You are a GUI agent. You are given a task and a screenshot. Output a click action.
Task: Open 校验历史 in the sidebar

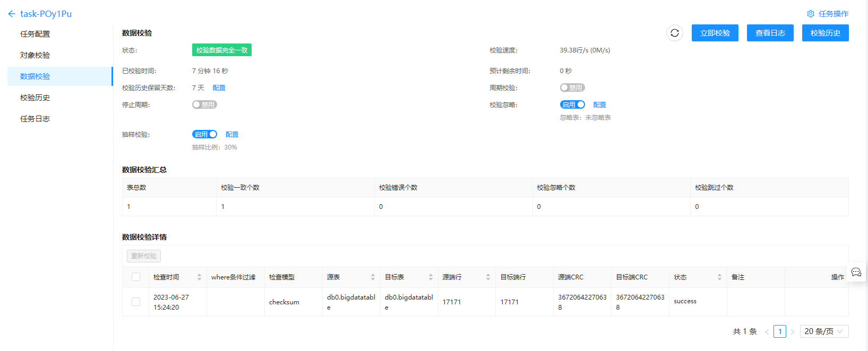click(60, 98)
